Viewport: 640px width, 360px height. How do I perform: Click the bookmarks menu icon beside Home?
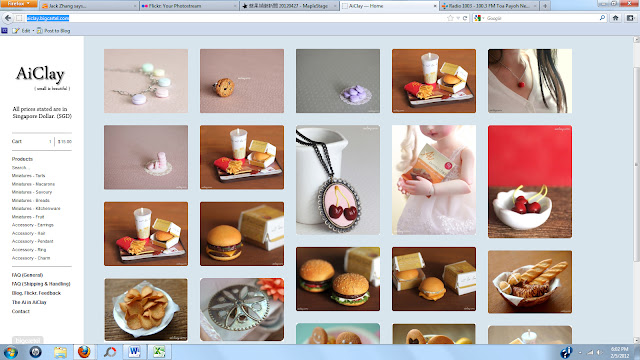(630, 18)
